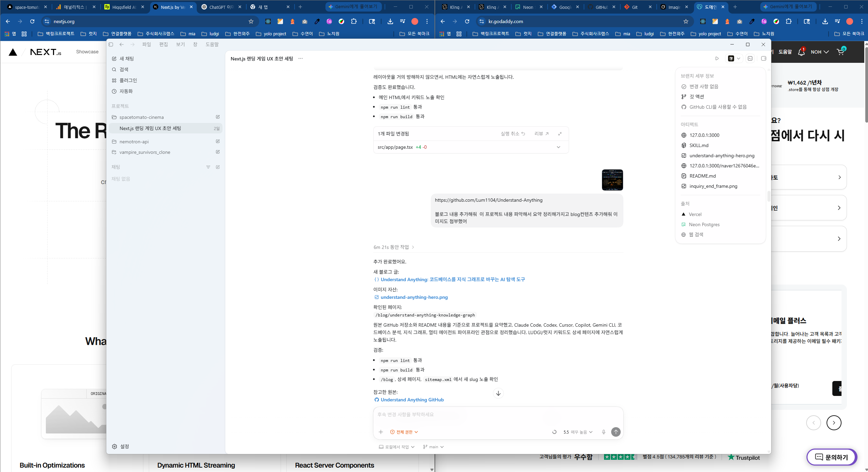868x472 pixels.
Task: Create new chat in vampire_survivors_clone project
Action: [x=218, y=152]
